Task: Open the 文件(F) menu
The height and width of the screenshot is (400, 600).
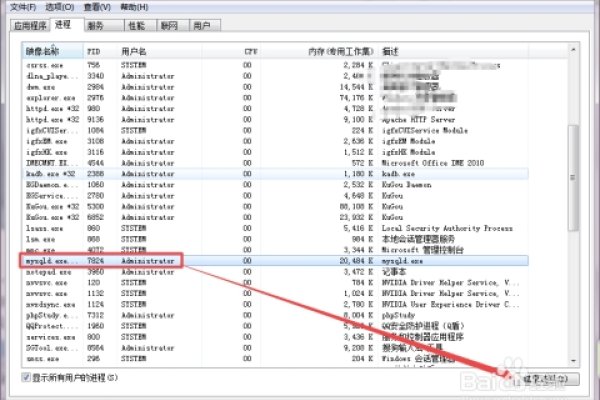Action: coord(23,7)
